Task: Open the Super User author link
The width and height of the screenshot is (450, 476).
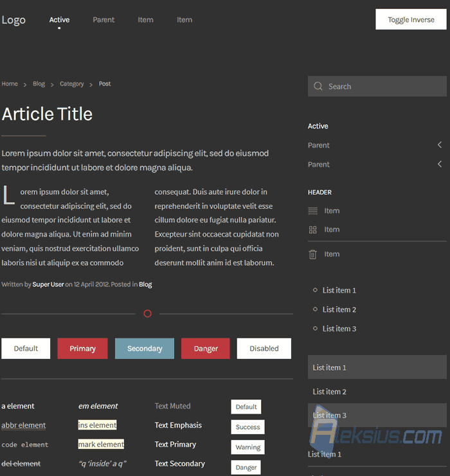Action: click(48, 284)
